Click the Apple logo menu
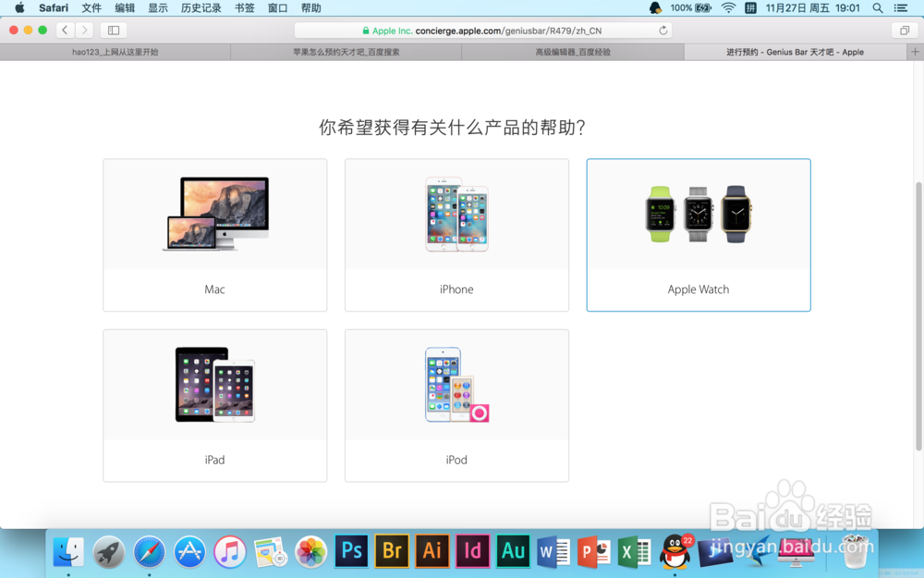Viewport: 924px width, 578px height. tap(19, 7)
